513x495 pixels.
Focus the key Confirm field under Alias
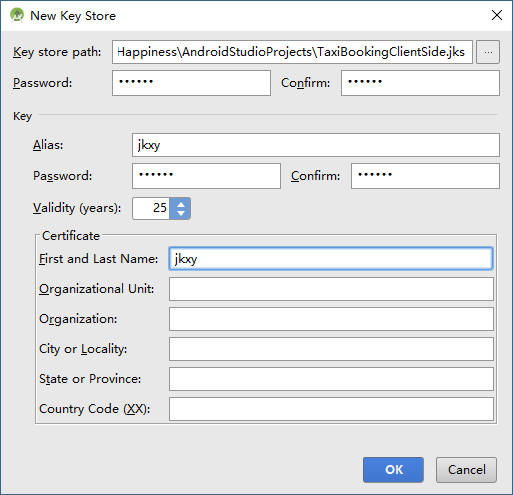[425, 176]
